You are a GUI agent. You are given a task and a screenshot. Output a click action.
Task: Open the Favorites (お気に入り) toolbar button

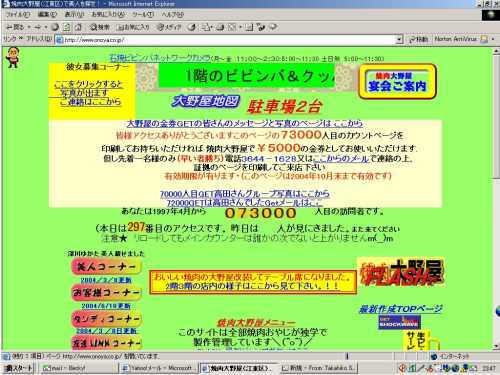point(134,27)
